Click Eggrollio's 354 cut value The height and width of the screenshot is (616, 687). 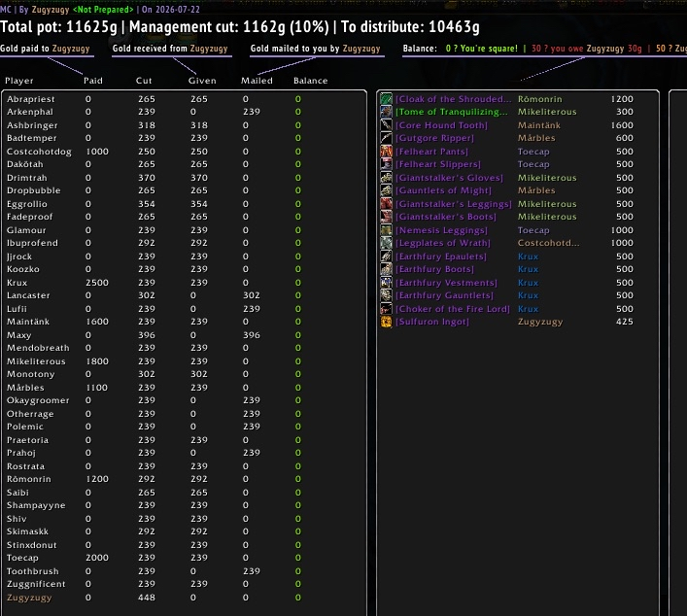coord(147,204)
